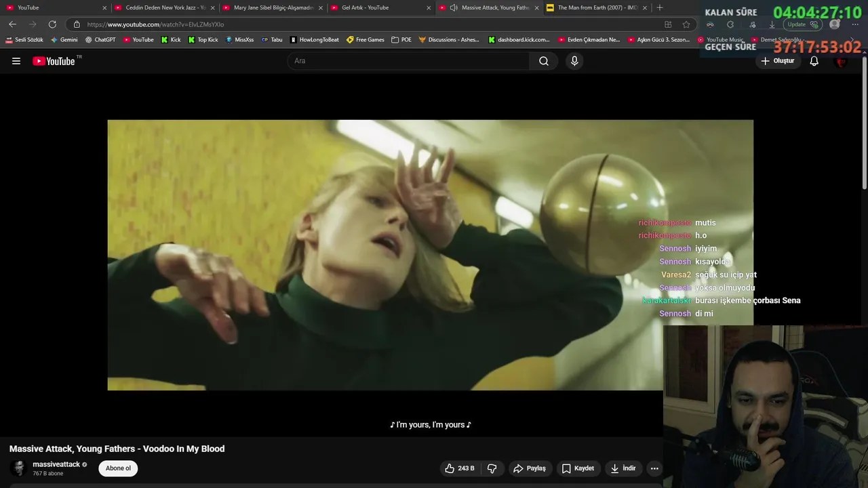This screenshot has width=868, height=488.
Task: Open Free Games bookmark
Action: [365, 40]
